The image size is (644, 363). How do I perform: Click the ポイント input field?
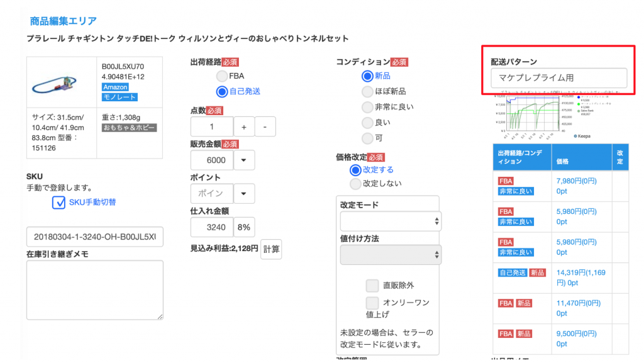point(212,193)
